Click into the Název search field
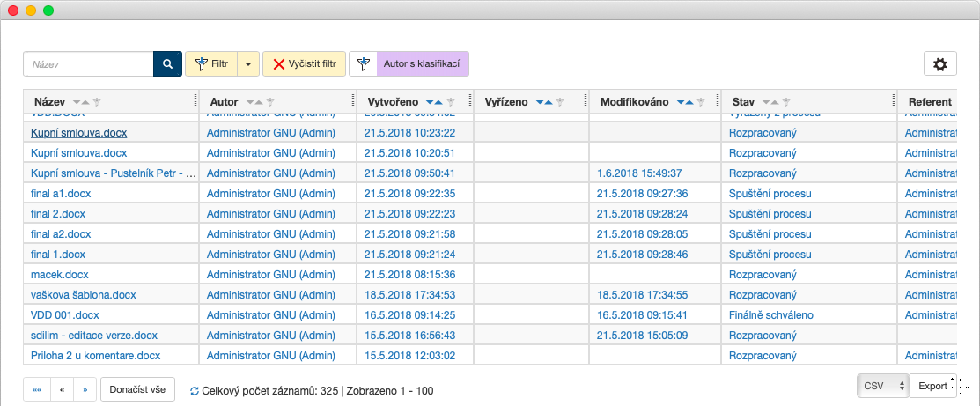The image size is (980, 406). point(88,64)
